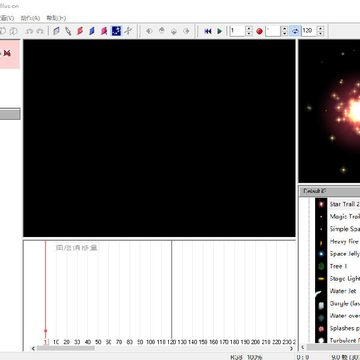360x360 pixels.
Task: Select the Water Jet emitter
Action: pyautogui.click(x=343, y=291)
